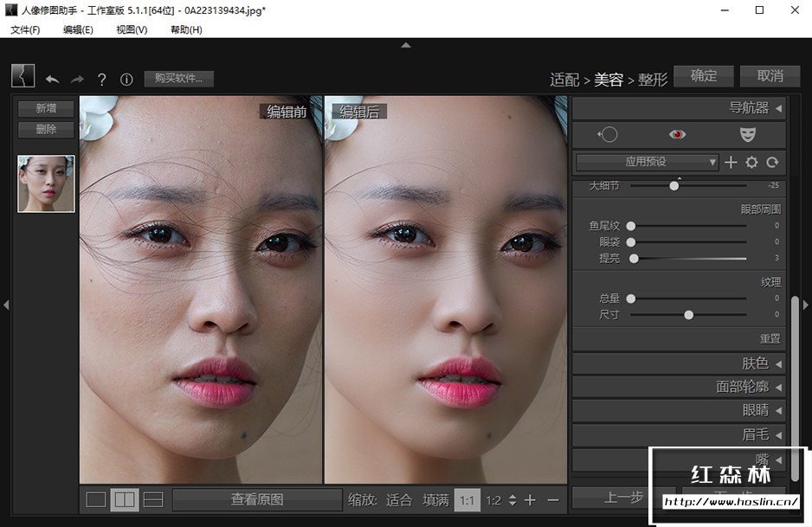Toggle the red eye view icon
Image resolution: width=812 pixels, height=527 pixels.
click(x=677, y=135)
